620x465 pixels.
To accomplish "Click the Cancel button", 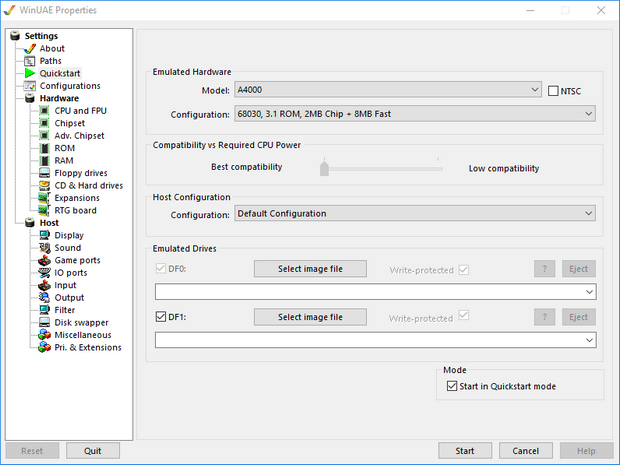I will (525, 451).
